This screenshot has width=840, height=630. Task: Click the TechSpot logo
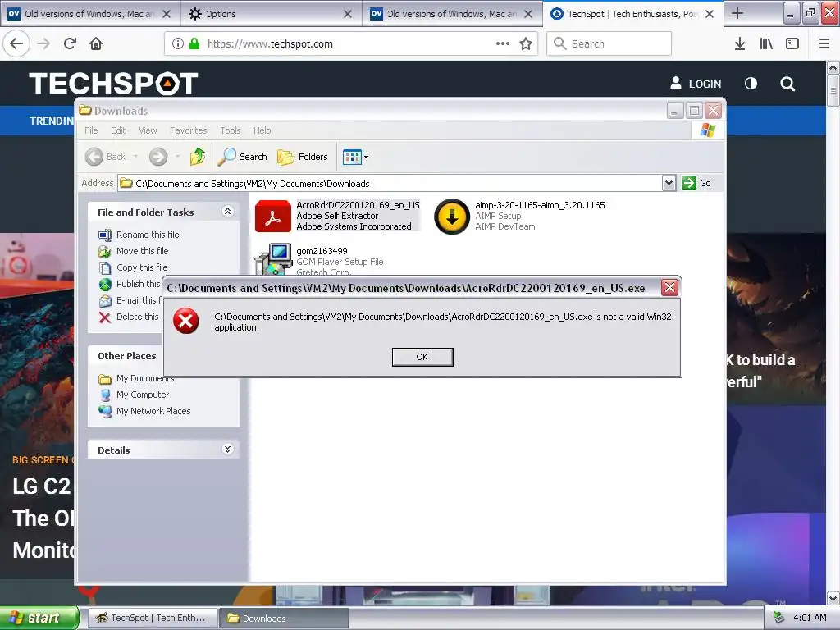click(113, 84)
